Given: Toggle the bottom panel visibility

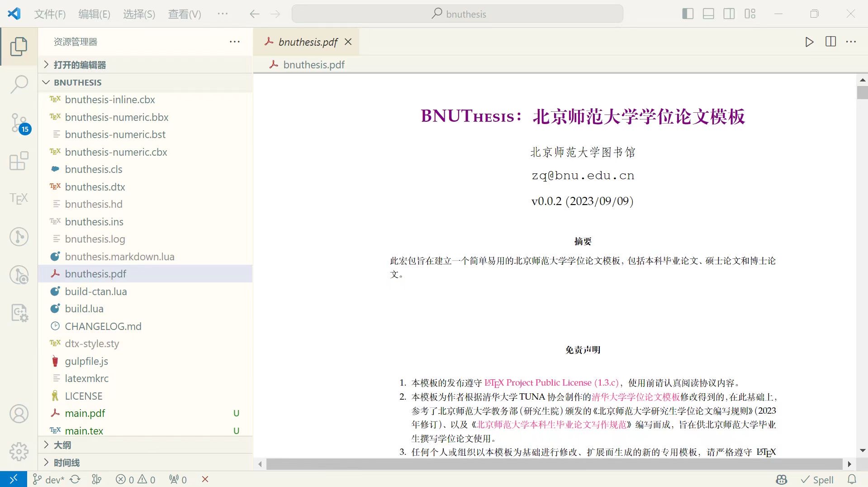Looking at the screenshot, I should click(x=708, y=14).
